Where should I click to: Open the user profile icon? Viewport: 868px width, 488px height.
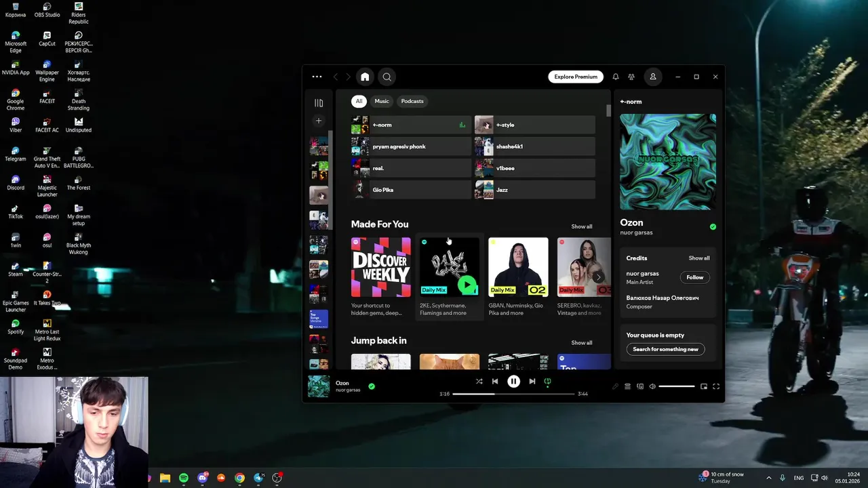[x=653, y=77]
